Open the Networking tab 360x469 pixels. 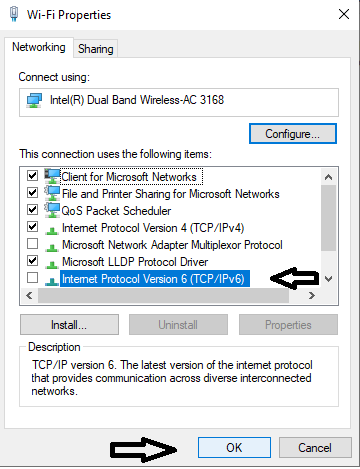point(39,47)
